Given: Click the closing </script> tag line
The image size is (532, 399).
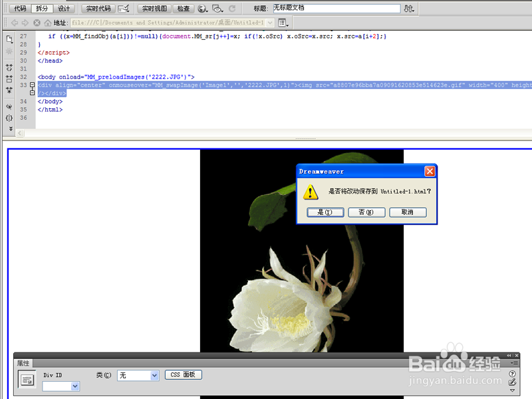Looking at the screenshot, I should pyautogui.click(x=54, y=53).
